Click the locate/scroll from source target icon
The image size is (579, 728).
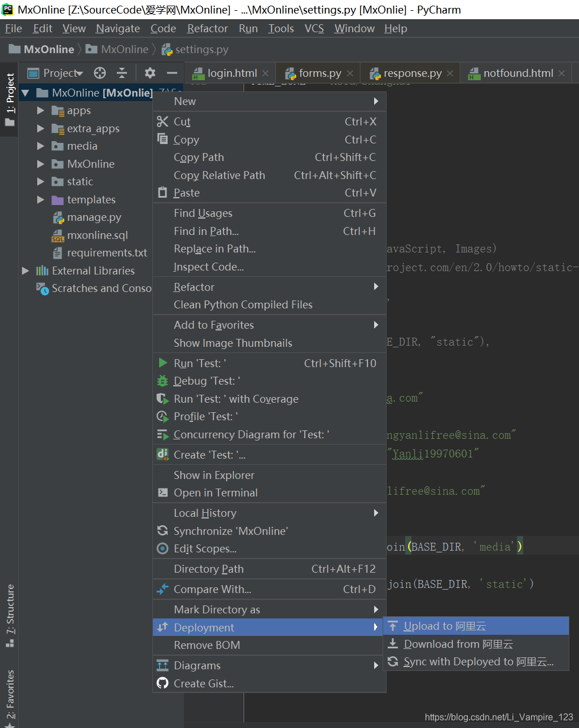click(100, 73)
